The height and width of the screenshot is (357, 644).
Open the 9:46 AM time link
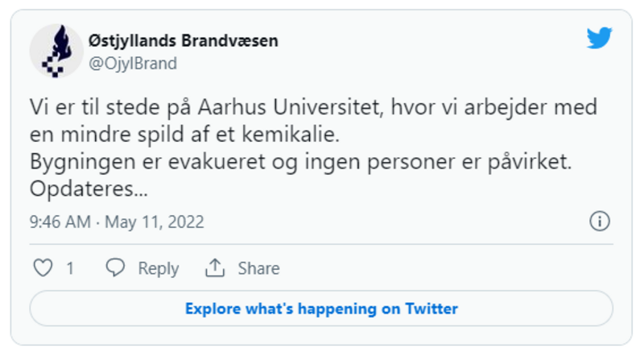coord(60,222)
